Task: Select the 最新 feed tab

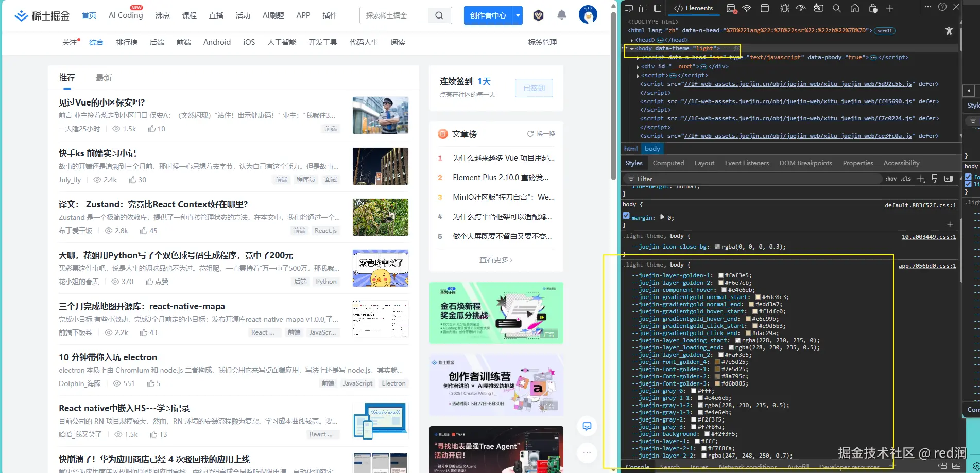Action: pyautogui.click(x=104, y=78)
